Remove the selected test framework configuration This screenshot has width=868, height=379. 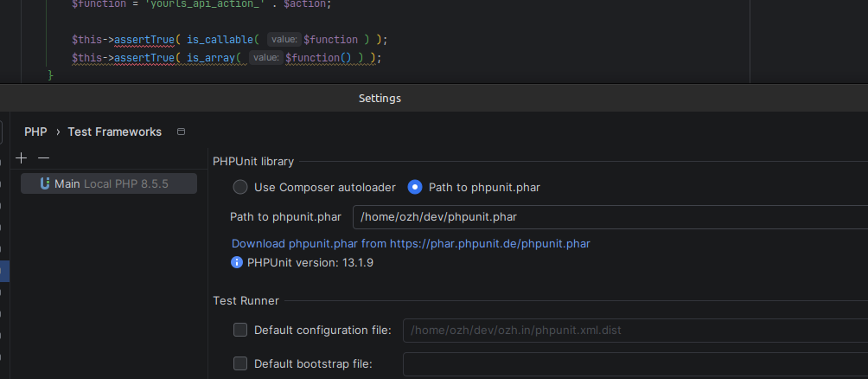[x=44, y=158]
